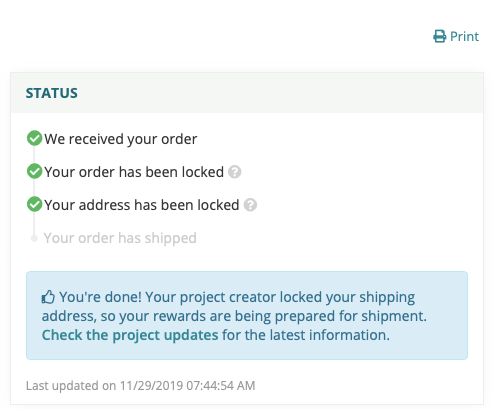Click green checkmark for address locked
The width and height of the screenshot is (499, 409).
pyautogui.click(x=34, y=204)
